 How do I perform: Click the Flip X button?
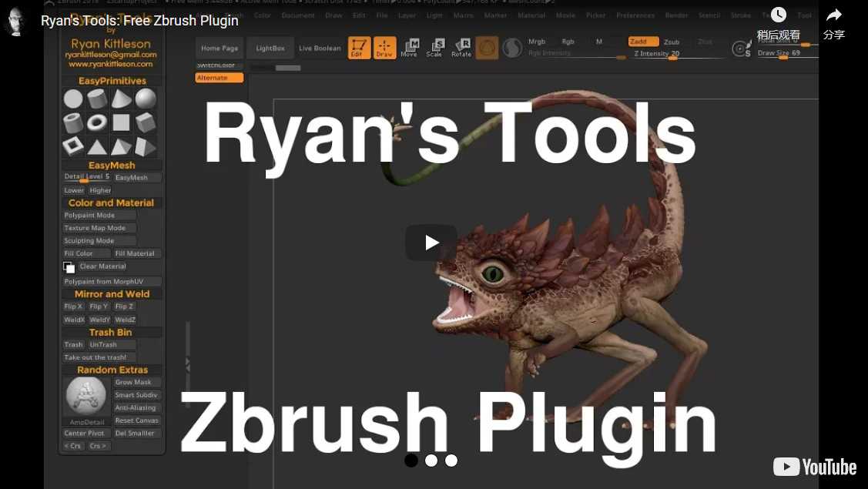74,306
